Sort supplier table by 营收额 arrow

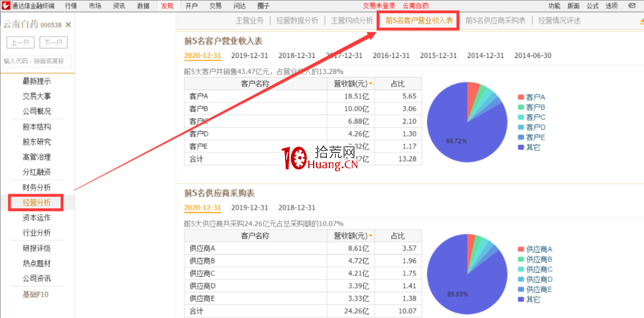click(371, 236)
